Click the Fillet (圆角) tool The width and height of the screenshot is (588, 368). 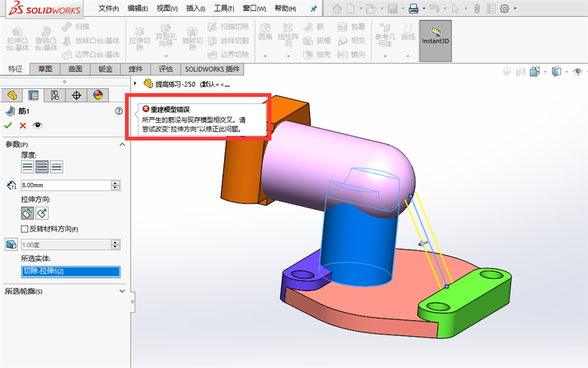click(x=265, y=31)
